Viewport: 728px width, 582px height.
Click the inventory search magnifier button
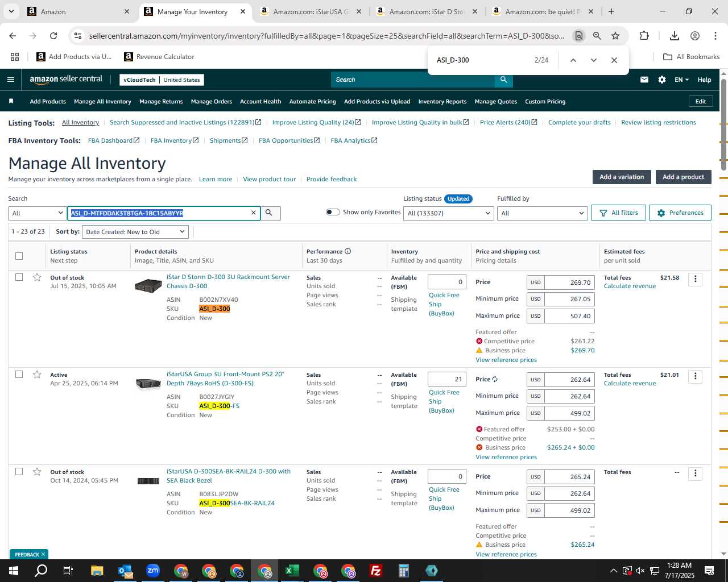point(269,213)
